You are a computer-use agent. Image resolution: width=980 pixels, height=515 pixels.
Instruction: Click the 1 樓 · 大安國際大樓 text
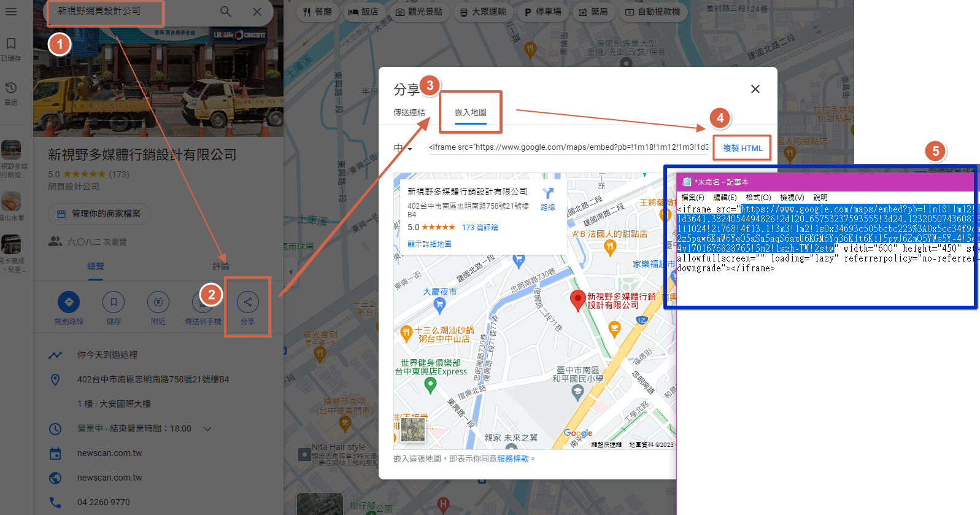click(114, 404)
